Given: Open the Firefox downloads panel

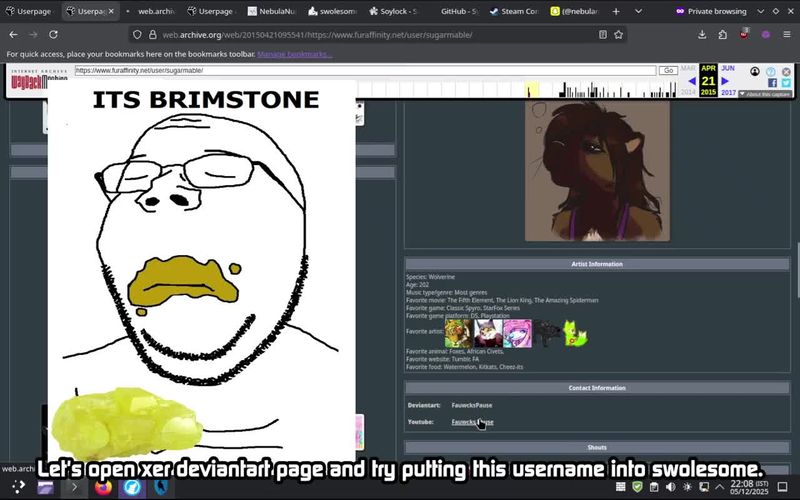Looking at the screenshot, I should click(x=702, y=34).
